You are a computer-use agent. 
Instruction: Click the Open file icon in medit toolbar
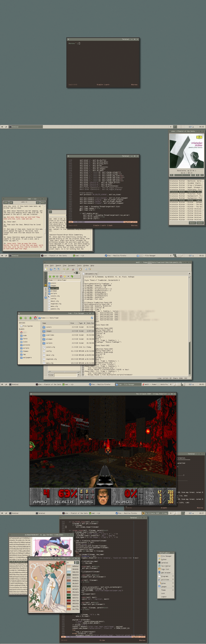[x=51, y=269]
